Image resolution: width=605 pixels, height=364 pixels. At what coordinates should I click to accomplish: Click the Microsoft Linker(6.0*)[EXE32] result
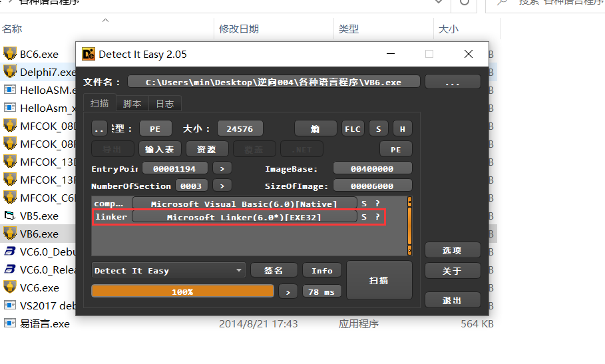244,217
